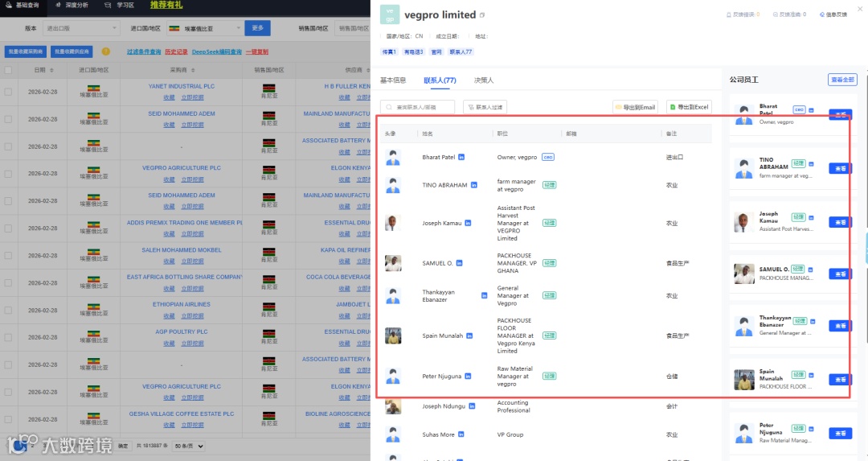Open DeepSeek编码查询 link
This screenshot has width=868, height=461.
click(217, 51)
